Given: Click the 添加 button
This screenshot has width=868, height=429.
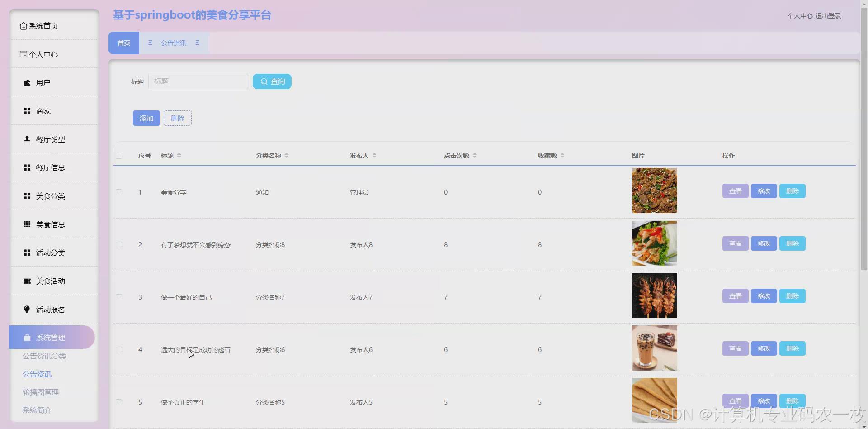Looking at the screenshot, I should click(146, 118).
